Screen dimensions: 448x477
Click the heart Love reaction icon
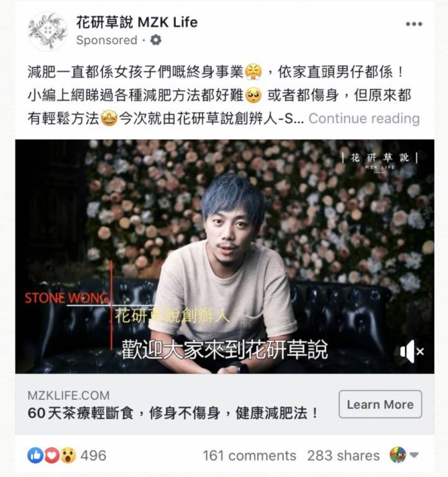pyautogui.click(x=52, y=455)
